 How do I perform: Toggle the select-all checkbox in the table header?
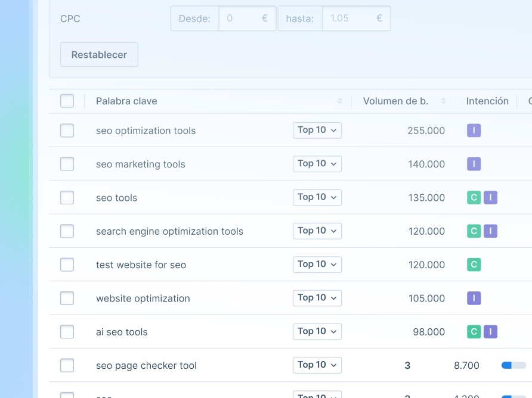67,101
